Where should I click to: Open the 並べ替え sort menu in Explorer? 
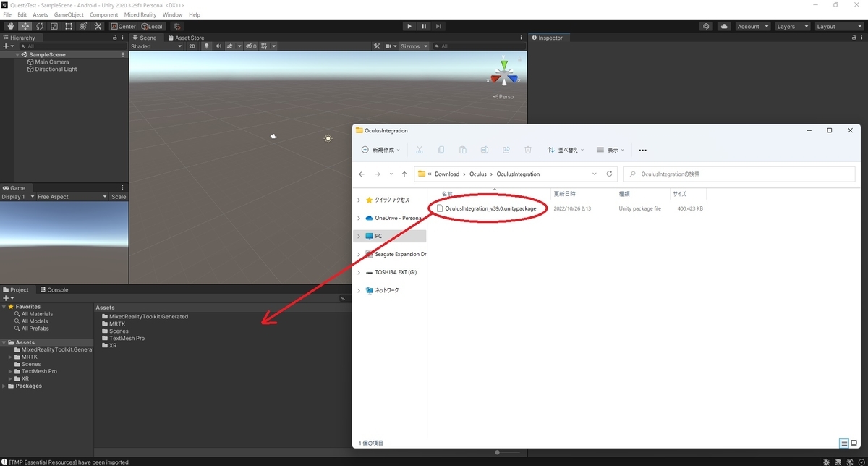[566, 150]
